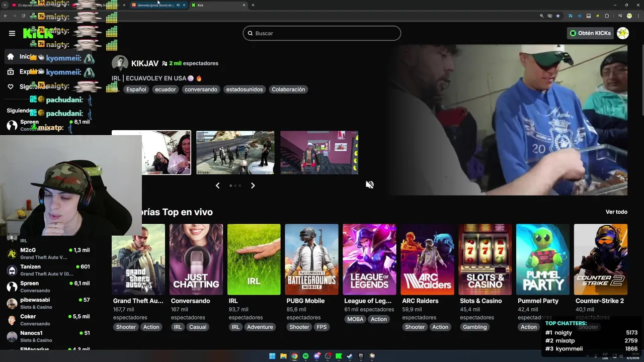The height and width of the screenshot is (362, 644).
Task: Open the Extensions puzzle icon
Action: click(607, 16)
